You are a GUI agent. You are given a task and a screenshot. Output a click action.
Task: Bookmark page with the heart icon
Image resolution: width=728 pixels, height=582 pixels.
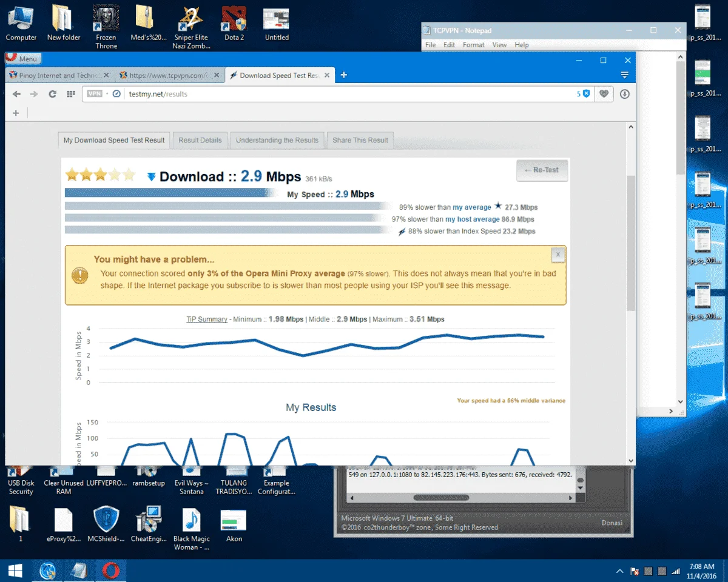604,94
